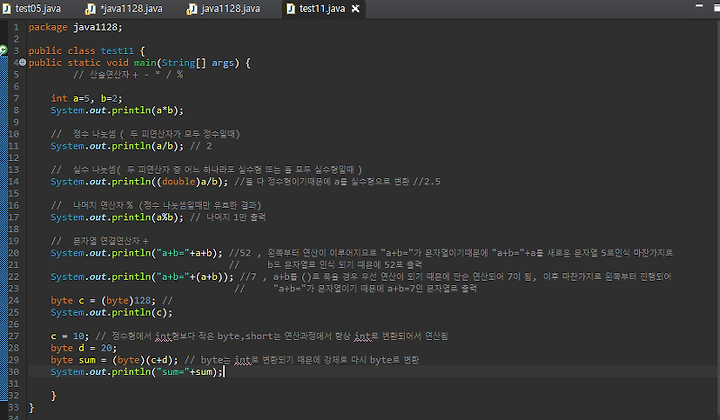Click the closing brace on line 32
The image size is (720, 420).
coord(53,396)
